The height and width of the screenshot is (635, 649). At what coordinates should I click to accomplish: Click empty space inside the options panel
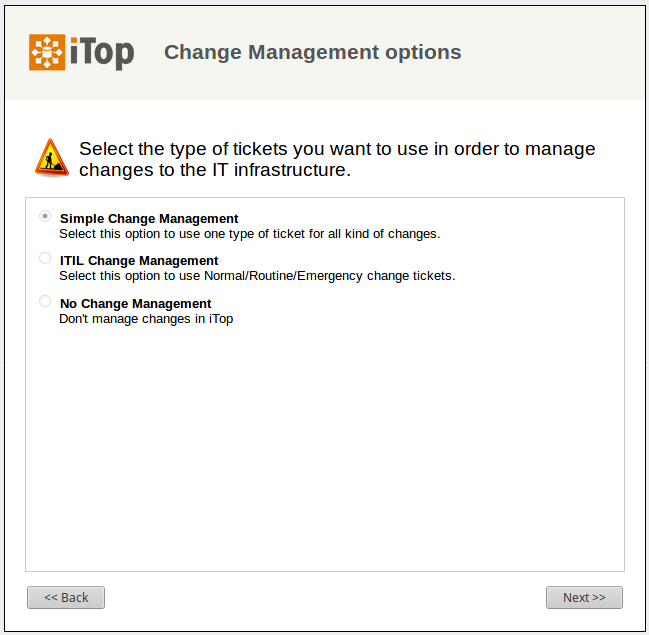pyautogui.click(x=325, y=450)
